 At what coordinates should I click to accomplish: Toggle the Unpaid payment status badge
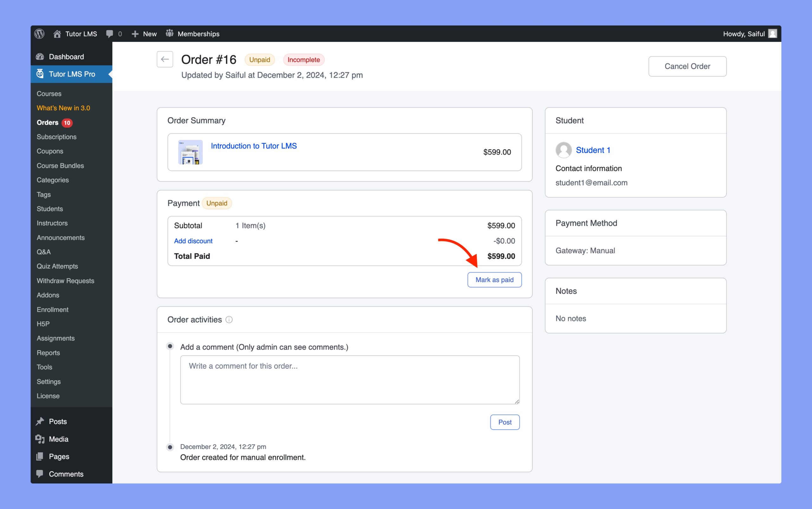pyautogui.click(x=217, y=203)
